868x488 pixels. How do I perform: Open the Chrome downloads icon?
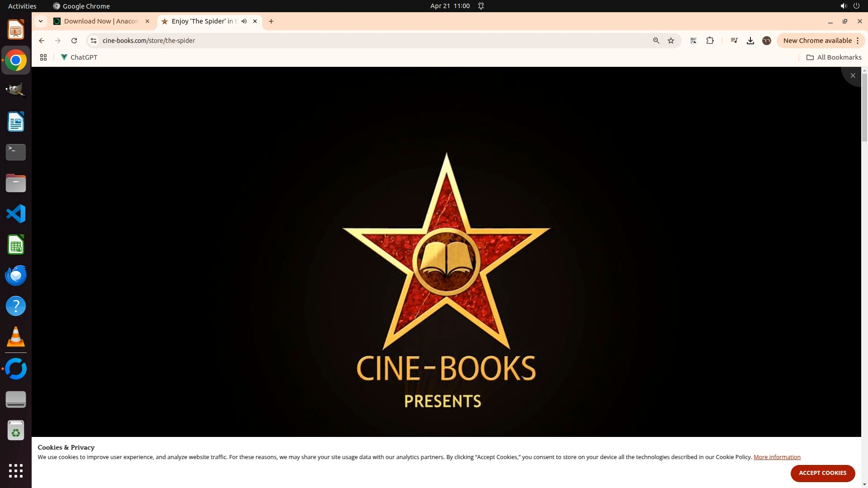(x=750, y=41)
